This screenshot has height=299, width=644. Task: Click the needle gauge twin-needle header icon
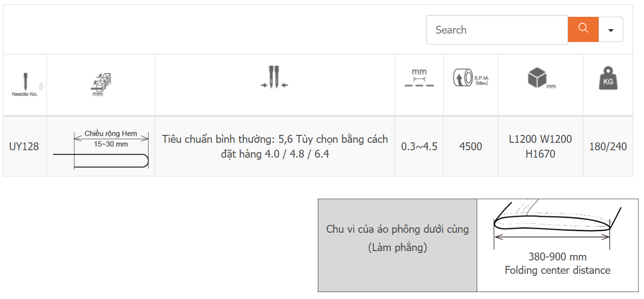pyautogui.click(x=275, y=77)
